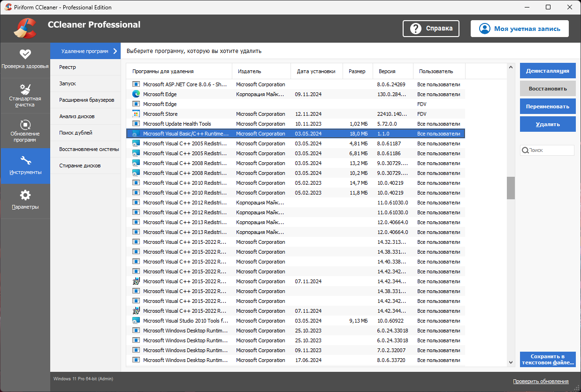
Task: Sort by Программы для удаления column
Action: click(x=179, y=71)
